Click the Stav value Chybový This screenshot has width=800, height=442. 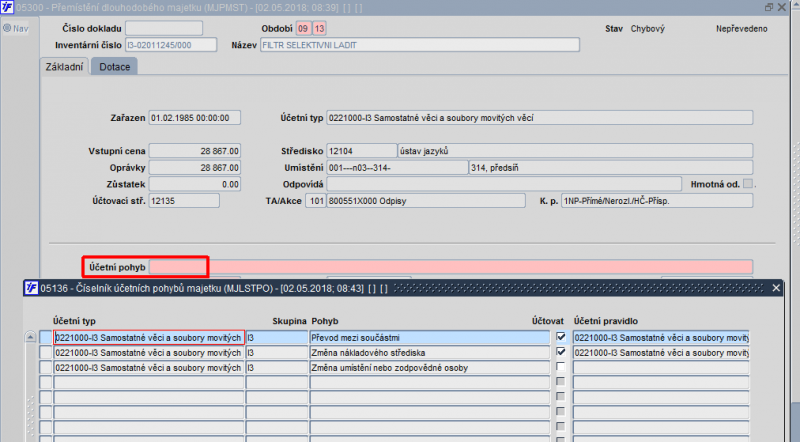click(x=647, y=29)
